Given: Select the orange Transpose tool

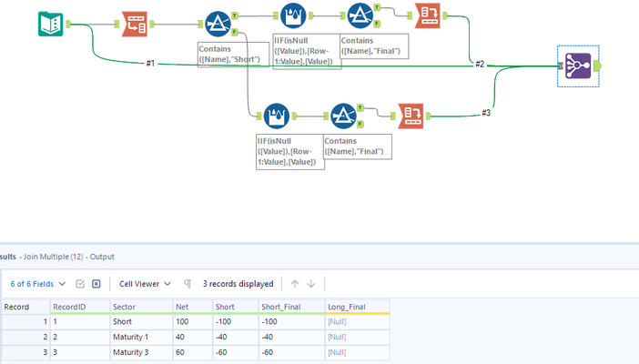Looking at the screenshot, I should [135, 24].
